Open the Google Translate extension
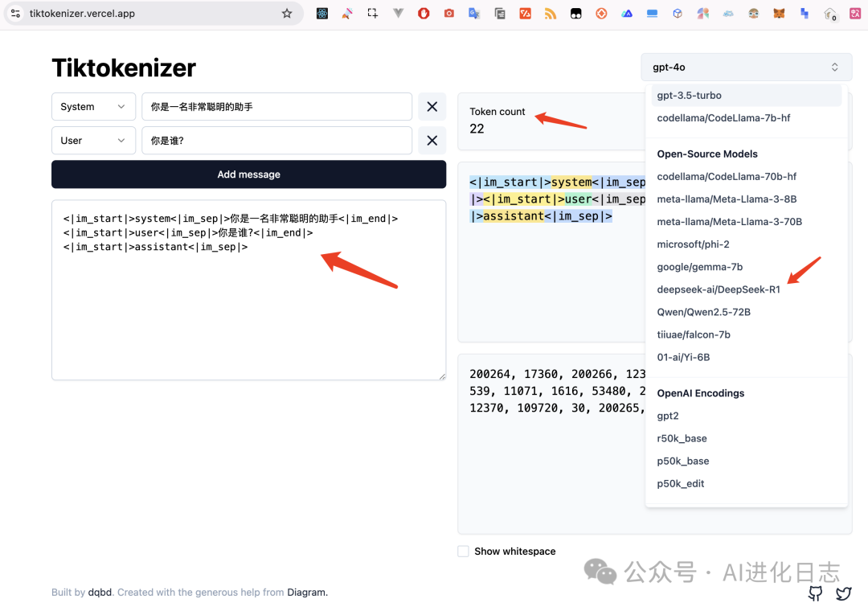Image resolution: width=868 pixels, height=607 pixels. 474,14
